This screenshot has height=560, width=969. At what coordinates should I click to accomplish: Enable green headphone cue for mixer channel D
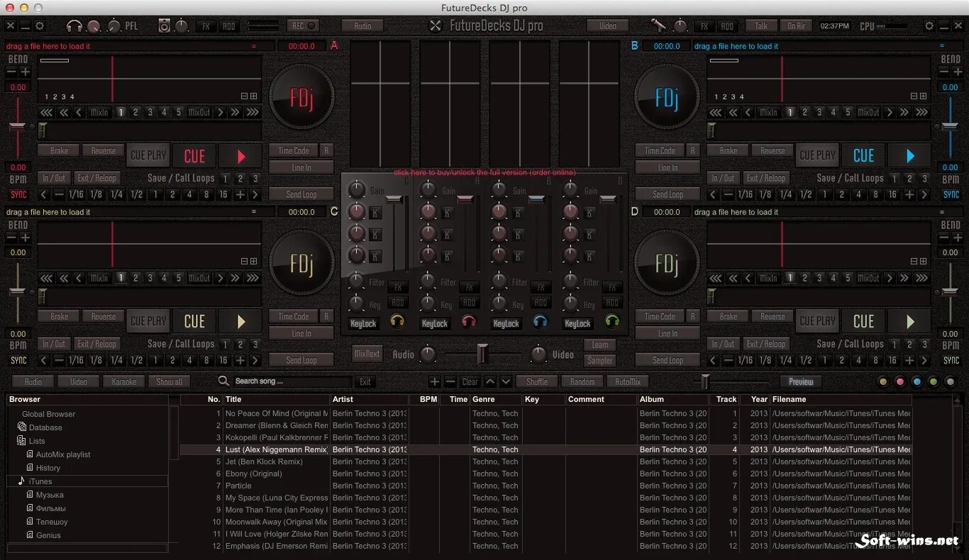[612, 323]
